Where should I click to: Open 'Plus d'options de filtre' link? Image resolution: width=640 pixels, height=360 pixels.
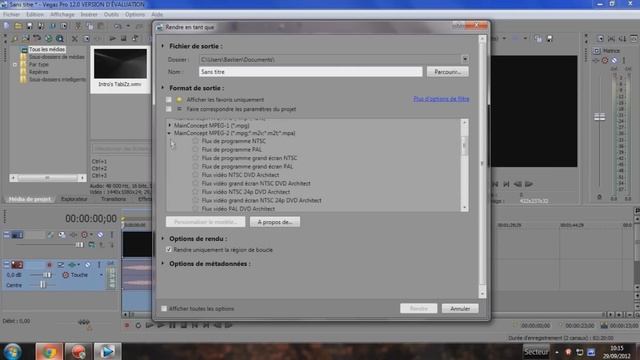(x=441, y=99)
